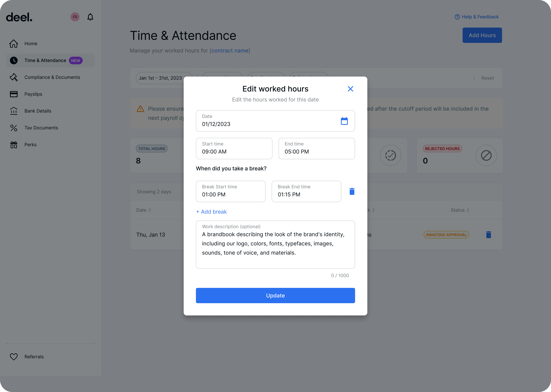Click the Edit worked hours title

tap(275, 89)
